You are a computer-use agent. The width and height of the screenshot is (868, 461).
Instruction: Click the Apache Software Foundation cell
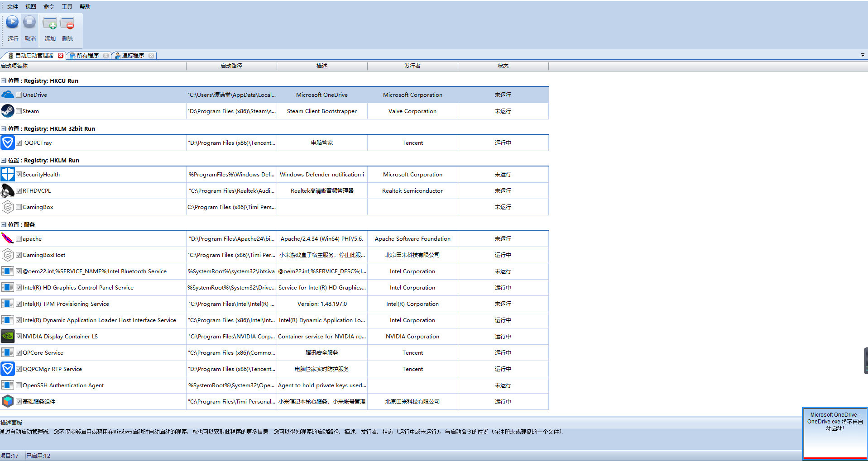pyautogui.click(x=412, y=239)
